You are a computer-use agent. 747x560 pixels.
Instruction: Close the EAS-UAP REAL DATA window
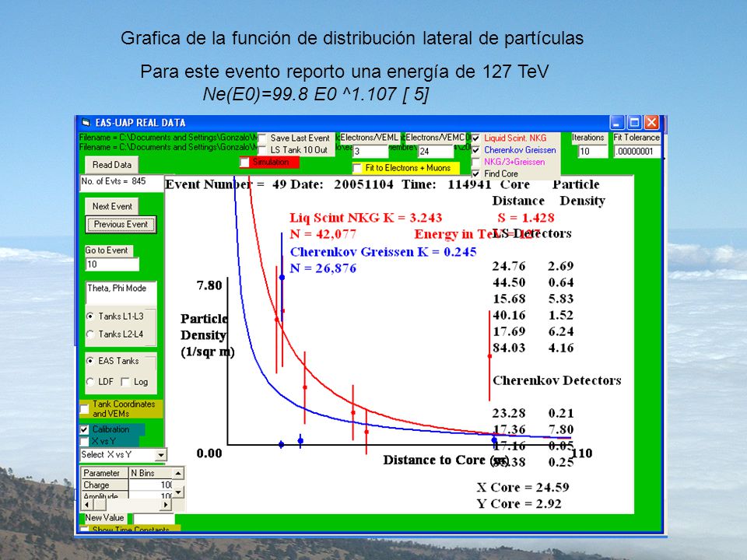click(651, 123)
